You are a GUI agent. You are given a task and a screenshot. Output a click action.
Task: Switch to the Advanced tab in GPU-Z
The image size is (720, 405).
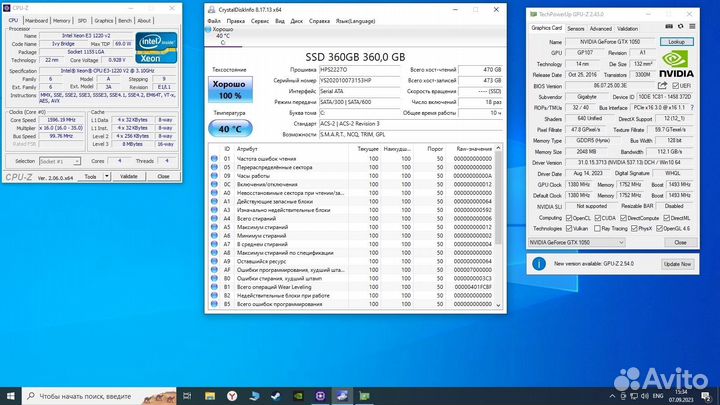[601, 28]
